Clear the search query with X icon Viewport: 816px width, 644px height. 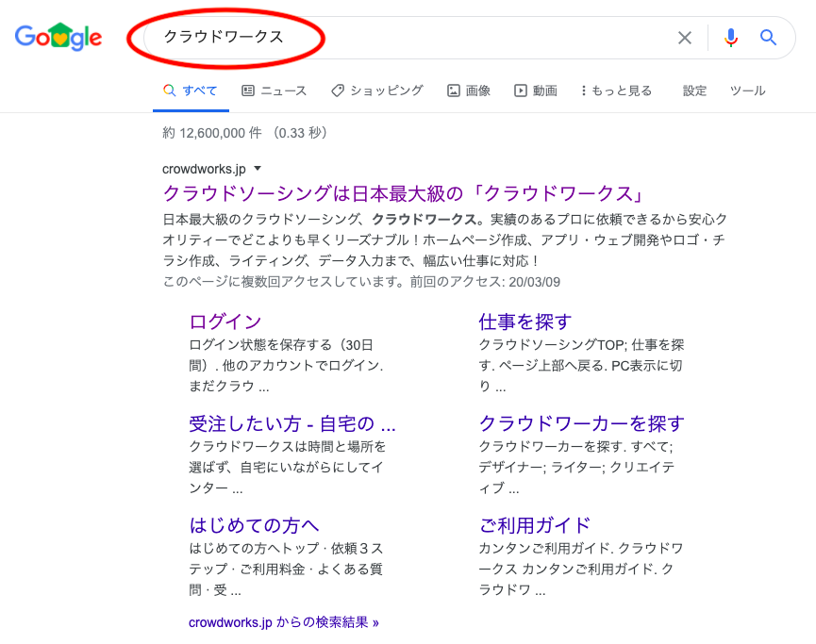point(685,38)
